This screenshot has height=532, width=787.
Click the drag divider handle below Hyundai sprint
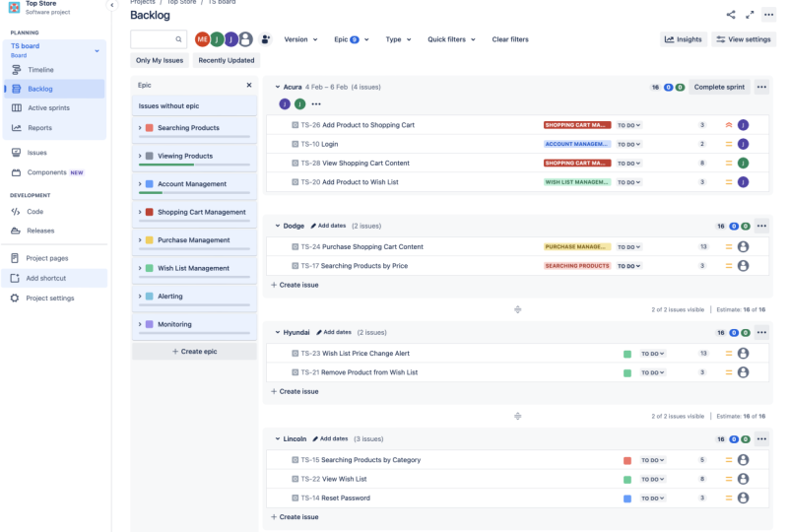(x=517, y=416)
